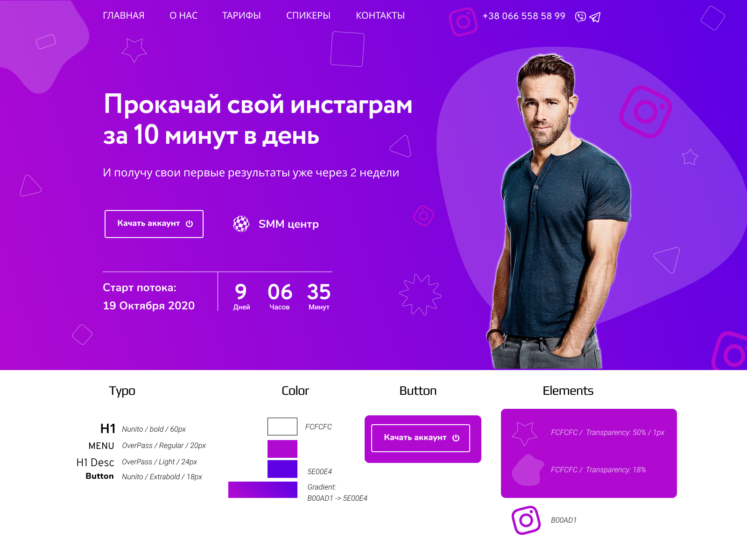Screen dimensions: 747x560
Task: Click the large Instagram outline near man's shoulder
Action: (x=646, y=112)
